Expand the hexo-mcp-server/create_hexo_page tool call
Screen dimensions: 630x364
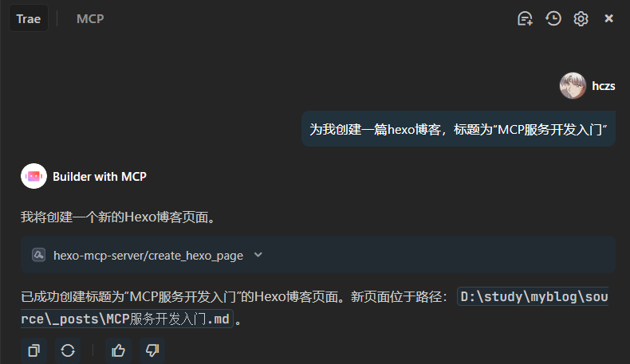[x=318, y=255]
